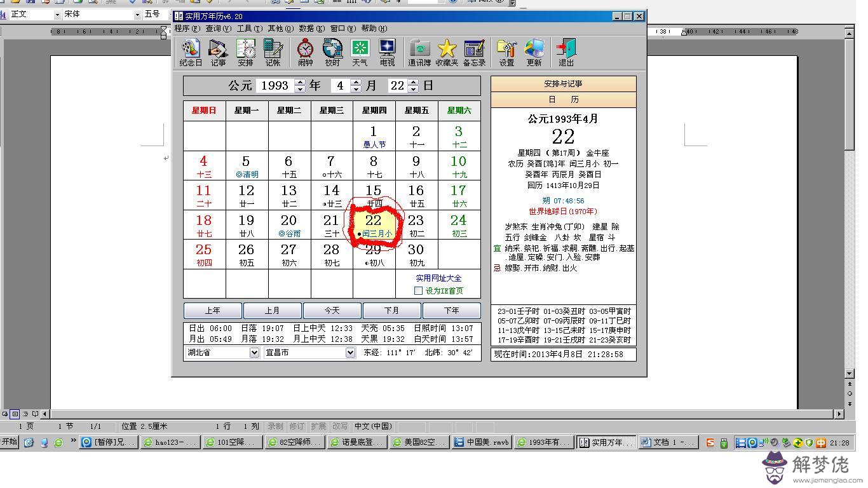Open the 闹钟 alarm clock
868x488 pixels.
click(x=306, y=52)
